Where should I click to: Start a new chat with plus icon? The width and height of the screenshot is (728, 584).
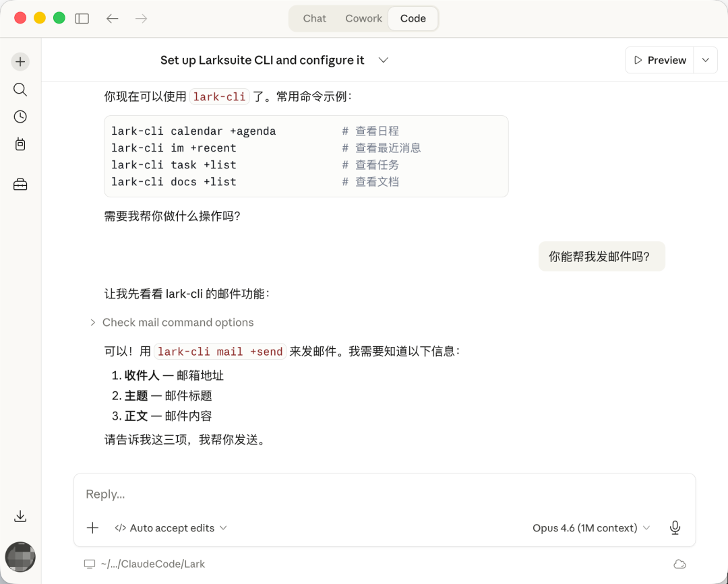pyautogui.click(x=20, y=61)
